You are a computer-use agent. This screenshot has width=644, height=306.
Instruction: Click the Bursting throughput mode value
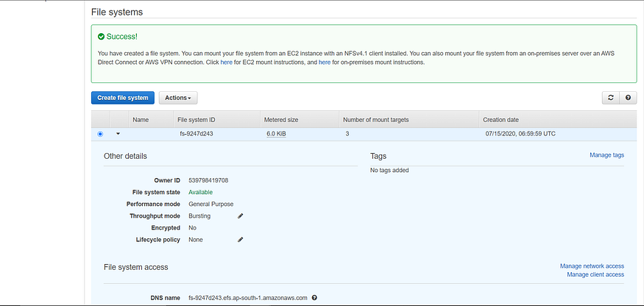point(199,216)
